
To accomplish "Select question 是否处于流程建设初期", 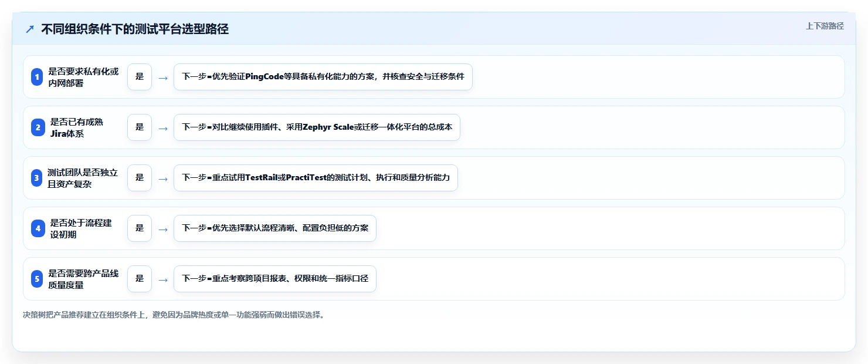I will [80, 228].
